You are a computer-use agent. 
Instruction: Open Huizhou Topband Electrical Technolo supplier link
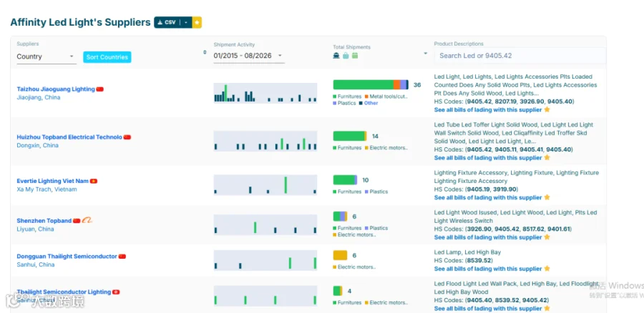pyautogui.click(x=69, y=137)
